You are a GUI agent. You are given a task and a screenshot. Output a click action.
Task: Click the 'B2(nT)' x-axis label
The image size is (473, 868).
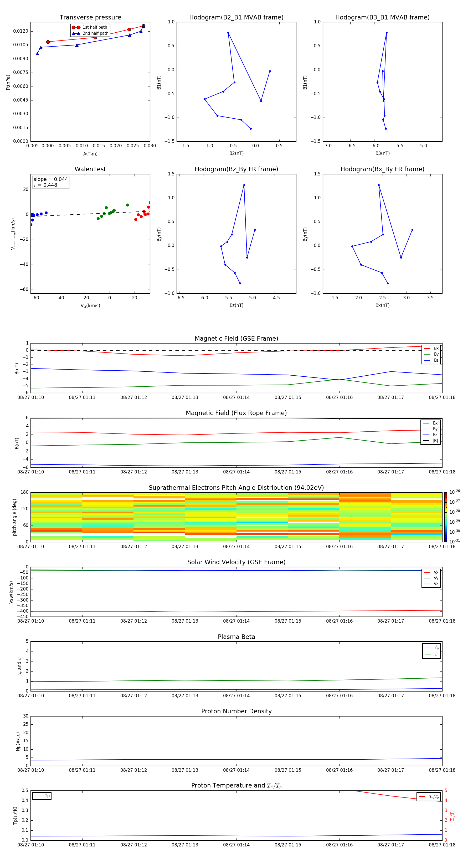[x=236, y=153]
